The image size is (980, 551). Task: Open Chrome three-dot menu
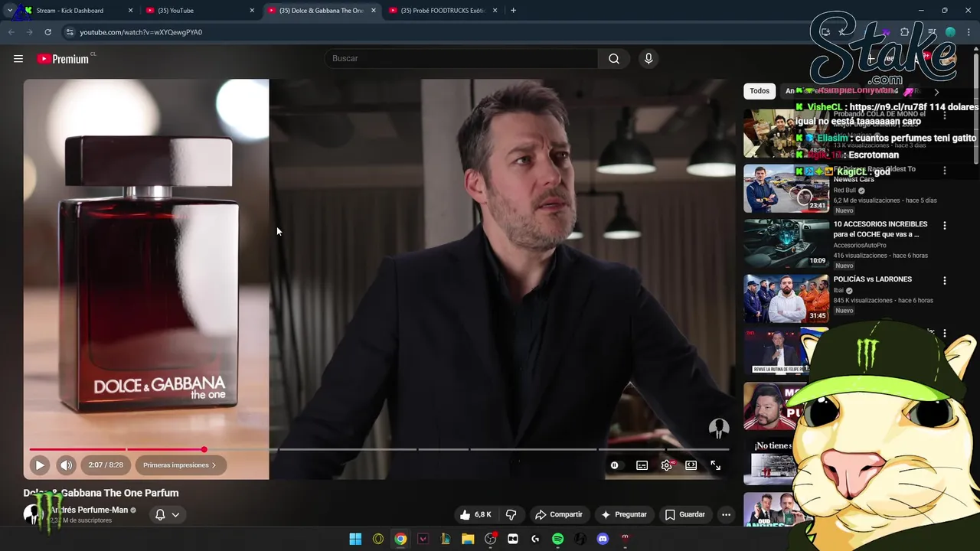coord(969,32)
